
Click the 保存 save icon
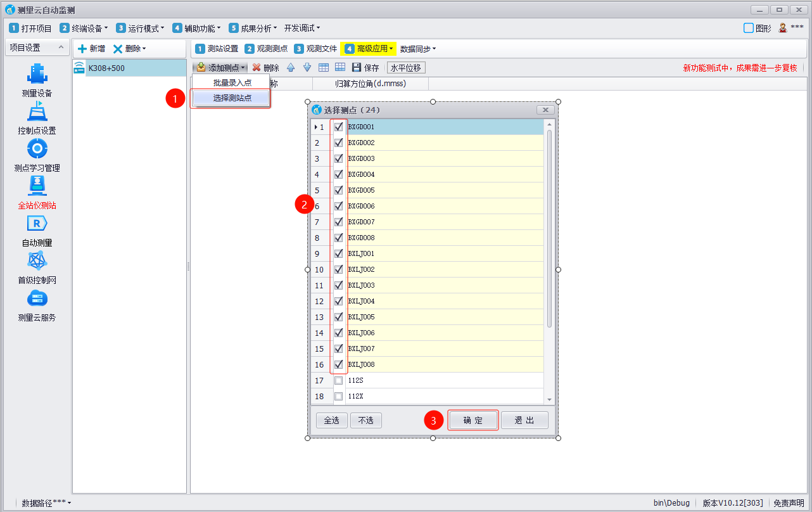pos(357,68)
